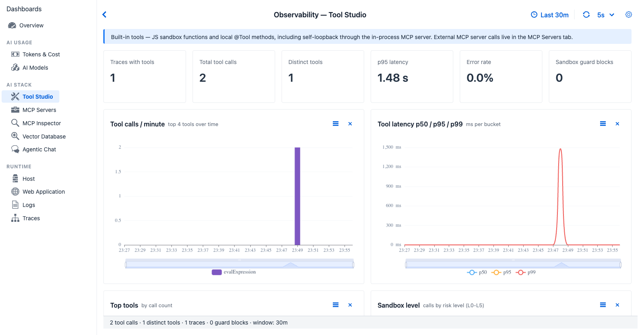Click the purple evalExpression bar at 23:49
Screen dimensions: 644x335
point(297,196)
